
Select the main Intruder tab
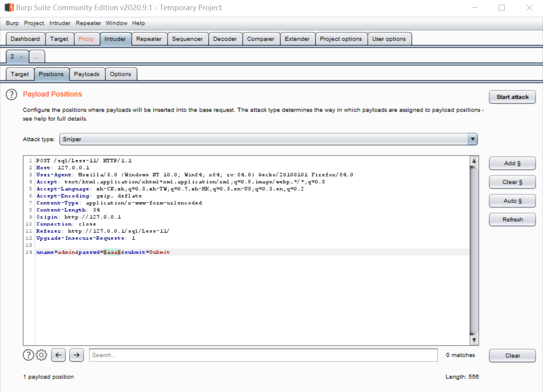click(x=115, y=39)
